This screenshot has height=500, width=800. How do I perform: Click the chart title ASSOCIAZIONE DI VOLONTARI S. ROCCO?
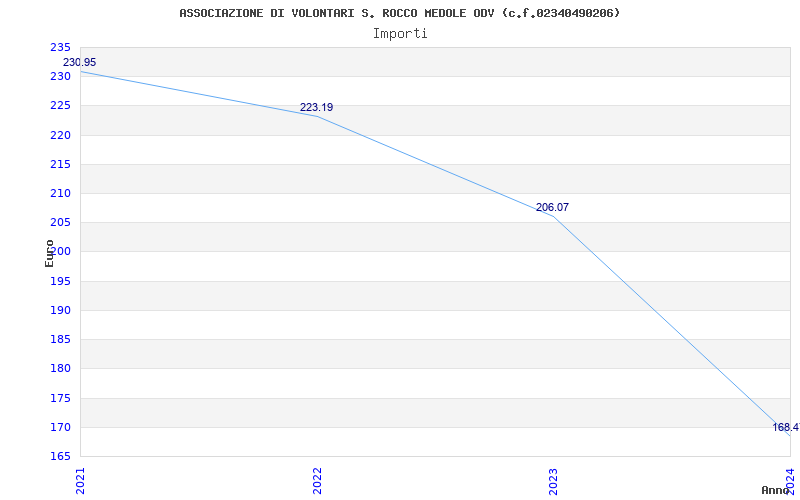pos(399,13)
